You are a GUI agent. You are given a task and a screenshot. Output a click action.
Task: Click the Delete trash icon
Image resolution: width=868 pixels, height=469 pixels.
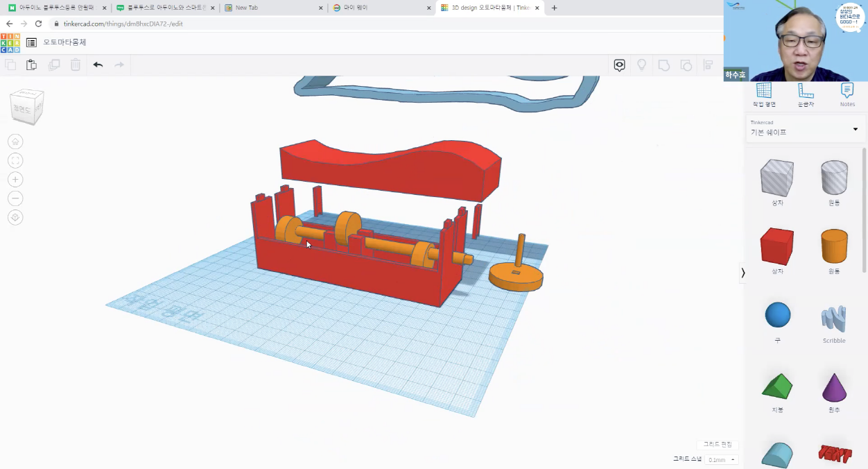pos(76,65)
